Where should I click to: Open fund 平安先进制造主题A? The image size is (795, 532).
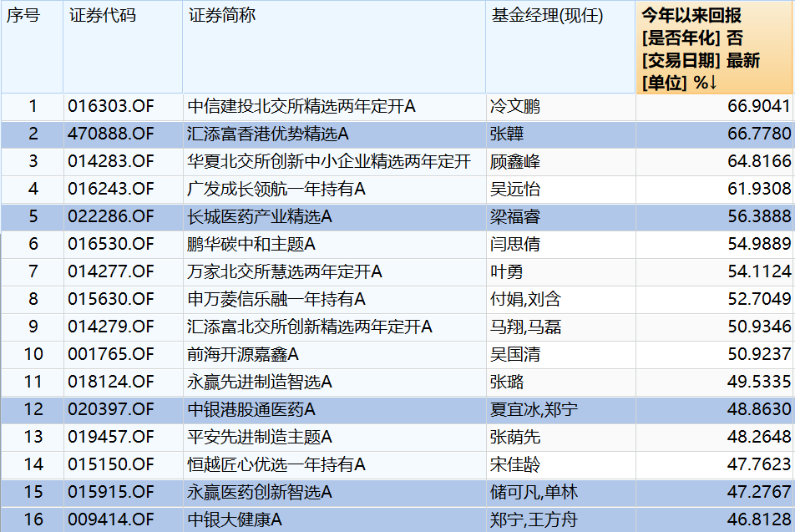[x=260, y=437]
